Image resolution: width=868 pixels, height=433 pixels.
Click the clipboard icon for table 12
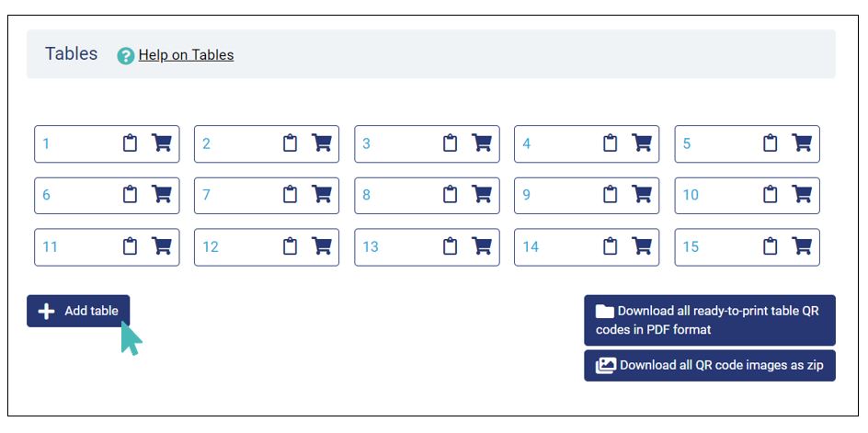pos(290,245)
